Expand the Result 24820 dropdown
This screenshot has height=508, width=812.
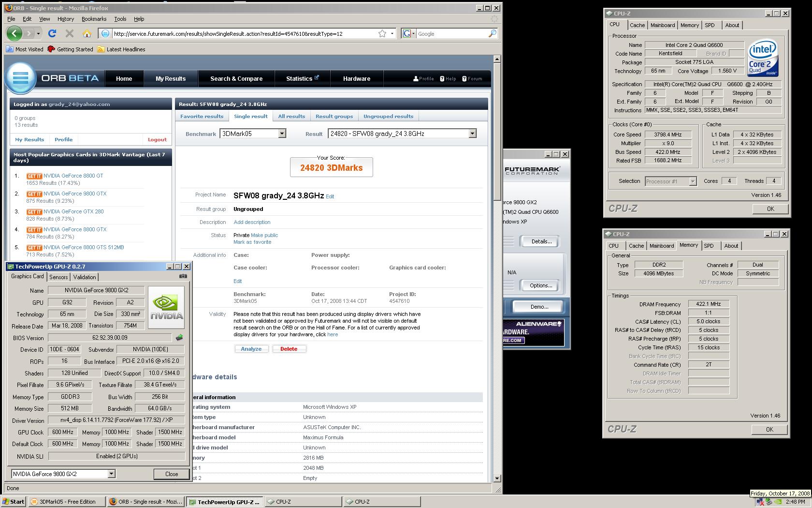pos(472,134)
